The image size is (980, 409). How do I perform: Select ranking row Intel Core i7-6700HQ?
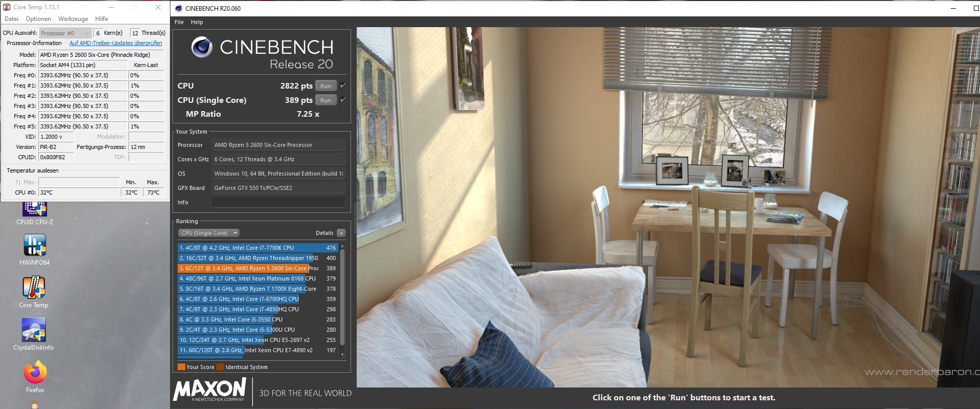click(x=257, y=299)
